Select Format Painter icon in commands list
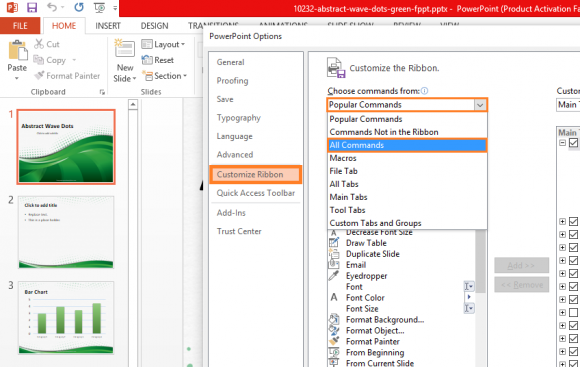Image resolution: width=580 pixels, height=367 pixels. coord(334,341)
